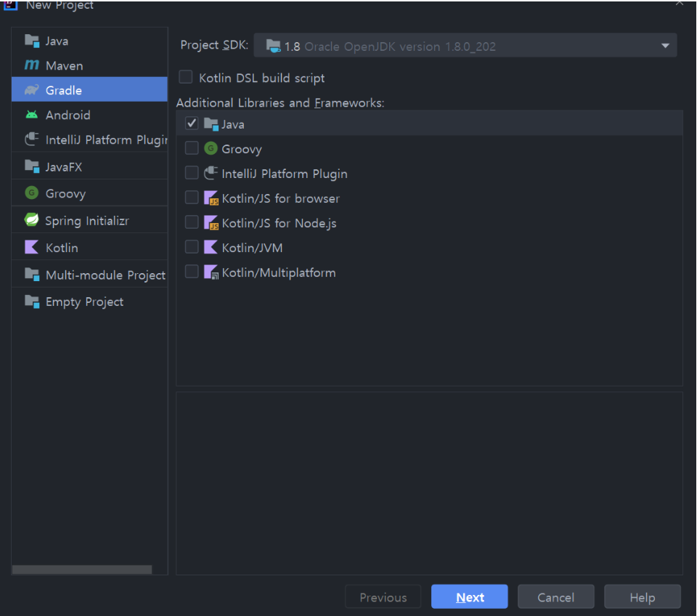Click the IntelliJ Platform Plugin sidebar icon
697x616 pixels.
coord(32,139)
